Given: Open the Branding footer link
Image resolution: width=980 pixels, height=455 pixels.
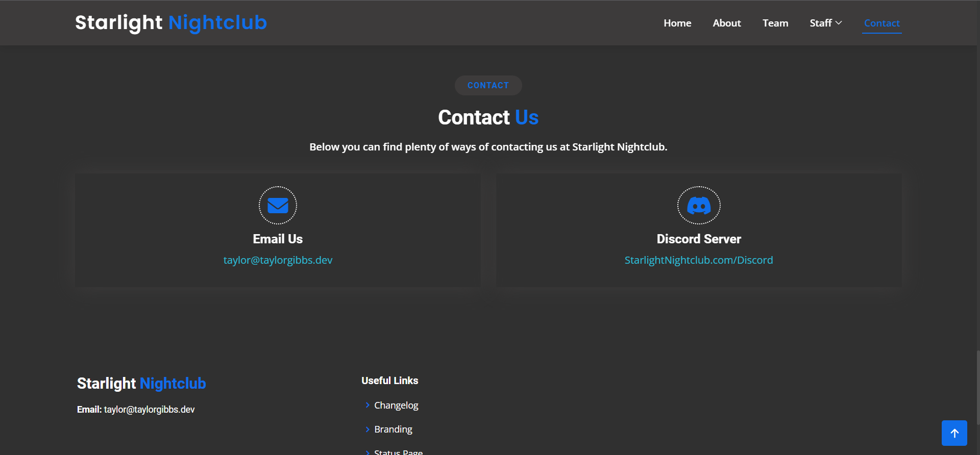Looking at the screenshot, I should point(393,429).
